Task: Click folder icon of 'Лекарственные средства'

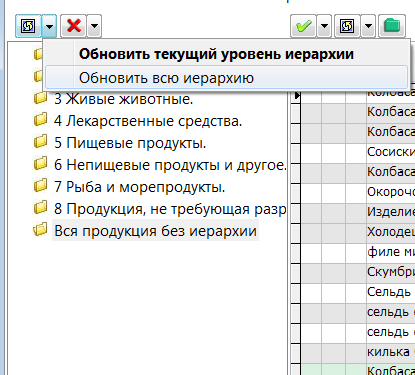Action: tap(40, 120)
